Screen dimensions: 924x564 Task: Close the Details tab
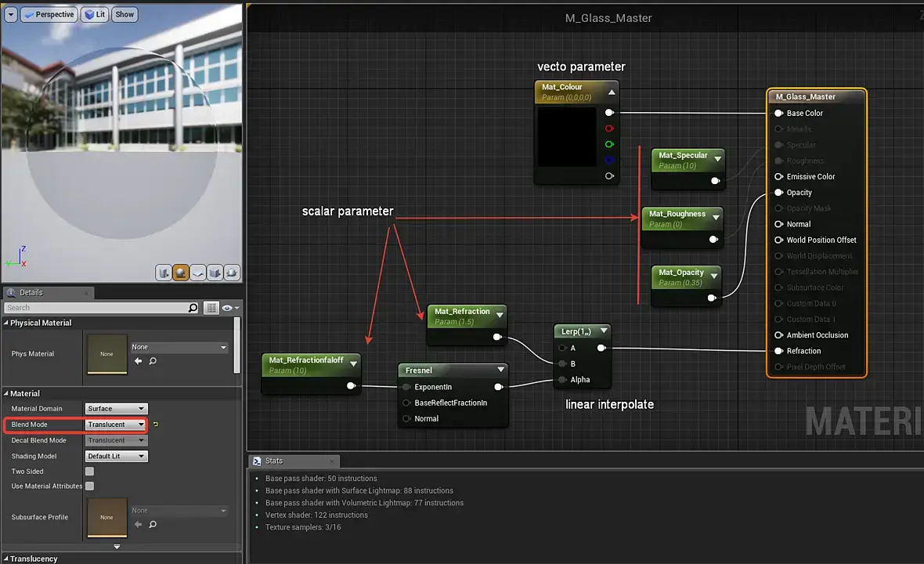[86, 293]
